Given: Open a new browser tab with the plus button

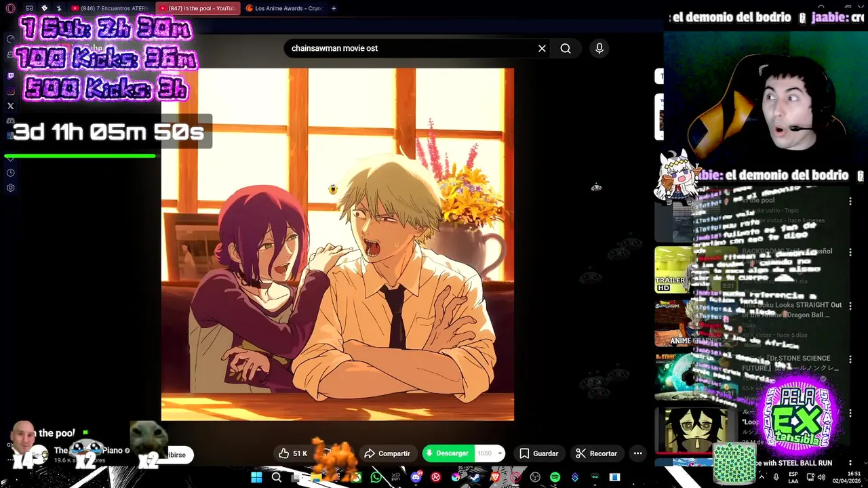Looking at the screenshot, I should [334, 8].
